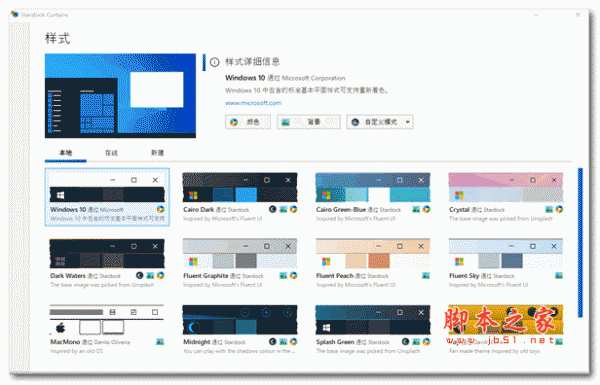Click the dark mode moon icon on Splash Green
Viewport: 600px width, 385px height.
click(405, 342)
